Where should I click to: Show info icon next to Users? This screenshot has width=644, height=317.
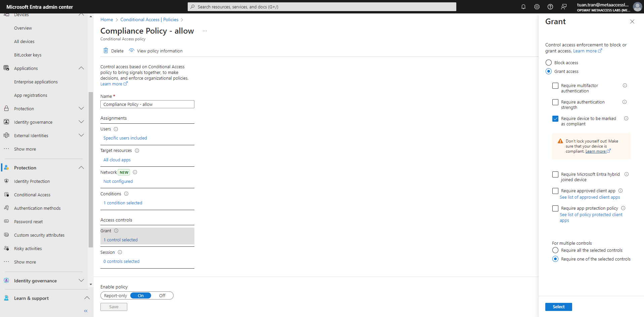tap(116, 129)
